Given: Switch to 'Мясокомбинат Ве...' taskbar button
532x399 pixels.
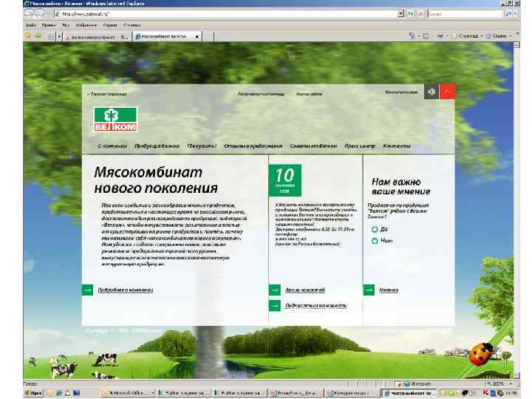Looking at the screenshot, I should tap(409, 393).
